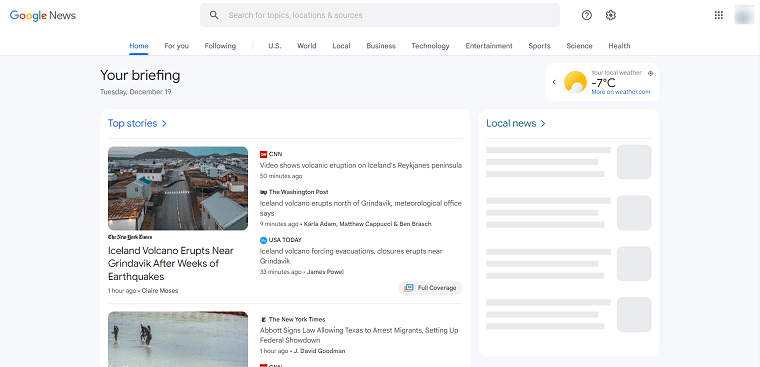
Task: Switch to the Health tab
Action: pyautogui.click(x=619, y=46)
